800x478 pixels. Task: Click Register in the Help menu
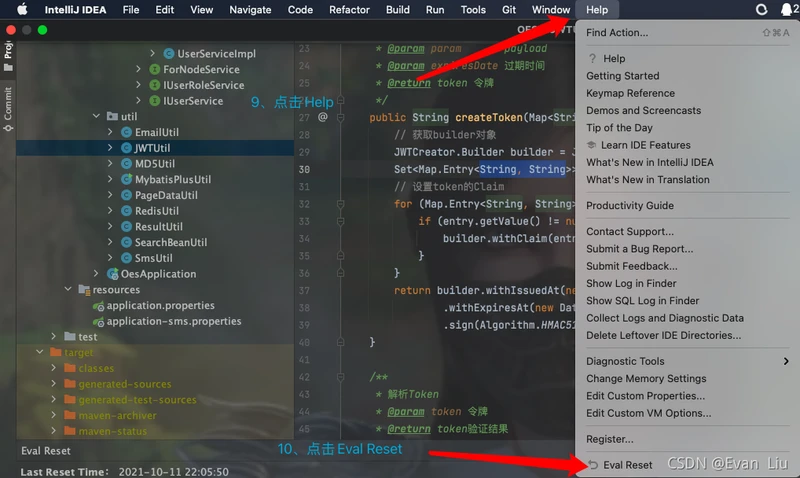pos(609,439)
